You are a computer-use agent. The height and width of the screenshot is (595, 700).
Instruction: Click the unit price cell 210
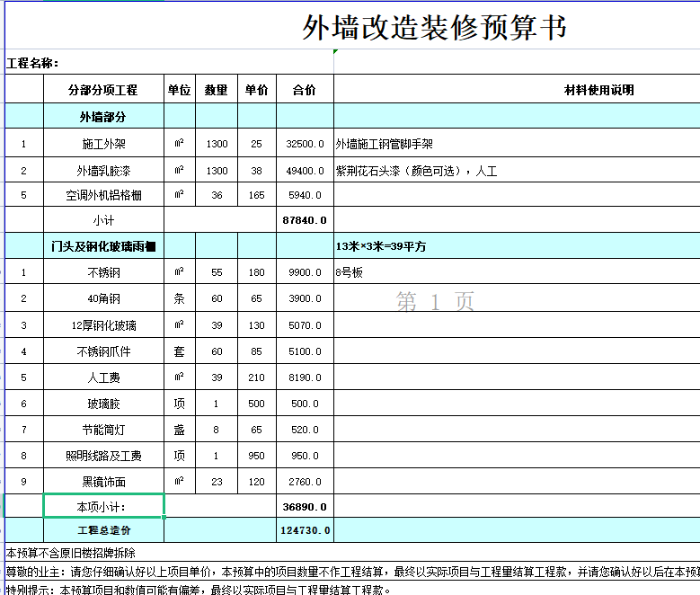[257, 377]
